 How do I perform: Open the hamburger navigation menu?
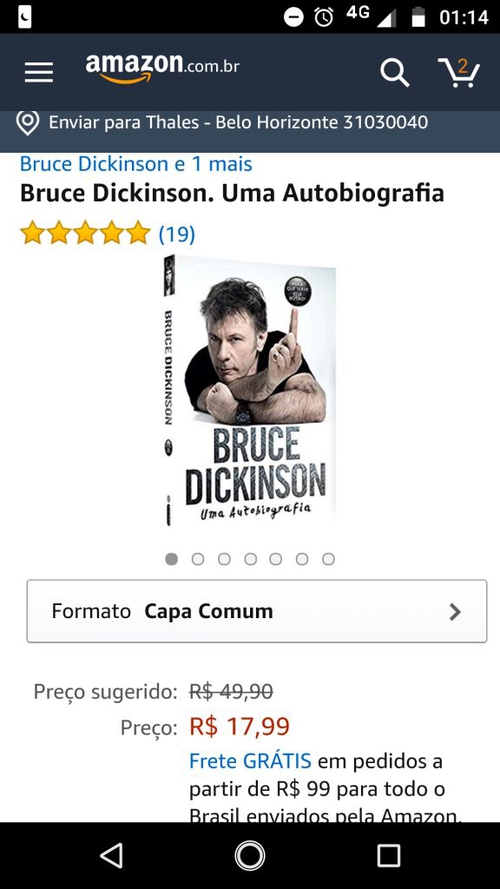point(39,73)
